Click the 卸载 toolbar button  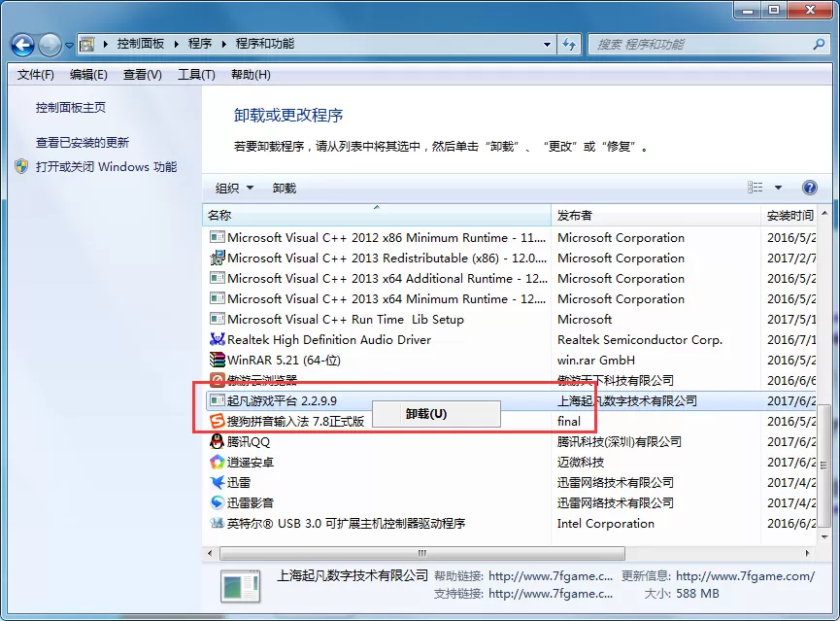click(x=284, y=189)
